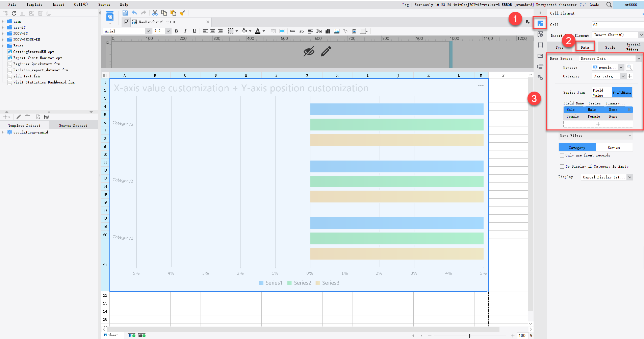Open the Insert Formula F(x) tool
The height and width of the screenshot is (339, 644).
pos(319,31)
